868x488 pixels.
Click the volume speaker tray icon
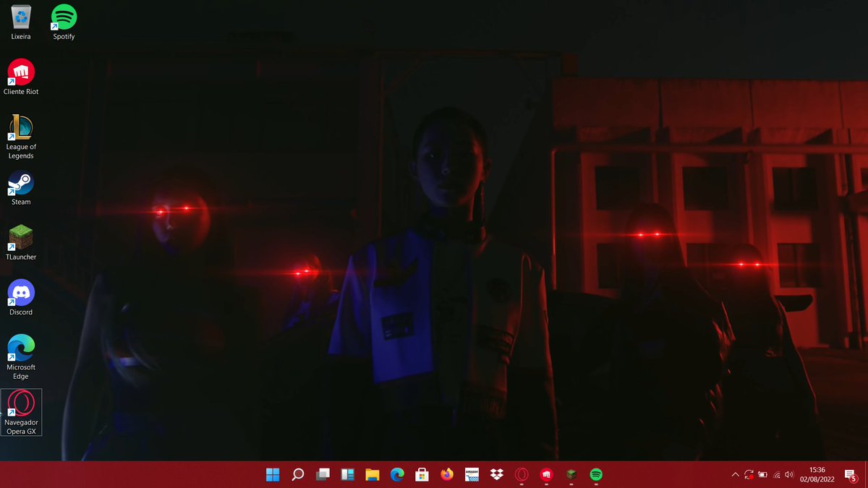(x=789, y=475)
